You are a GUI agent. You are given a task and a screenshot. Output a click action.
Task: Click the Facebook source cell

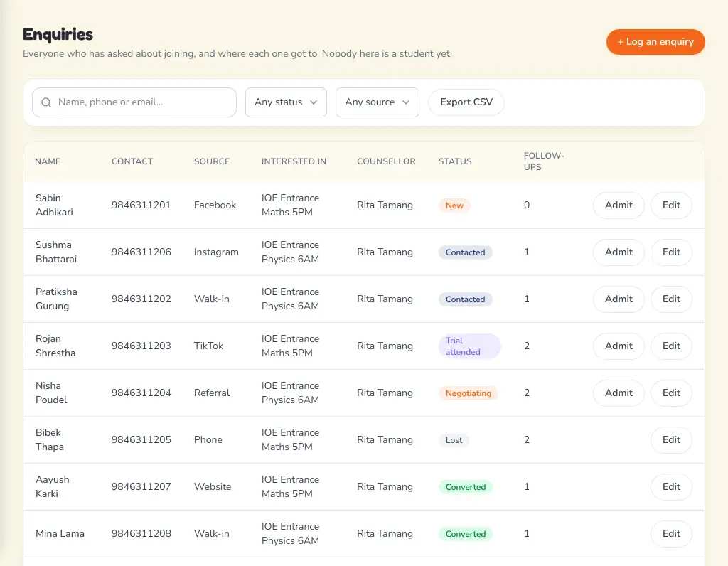click(215, 205)
